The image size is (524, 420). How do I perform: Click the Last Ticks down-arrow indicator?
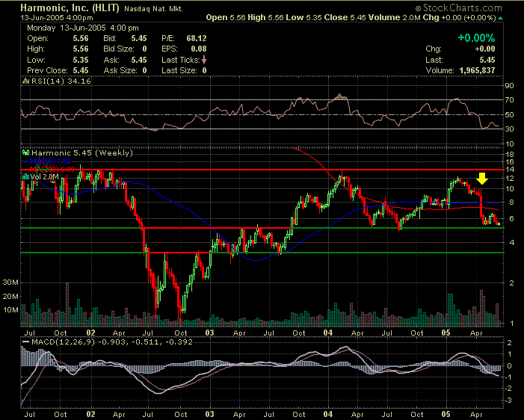(x=204, y=60)
